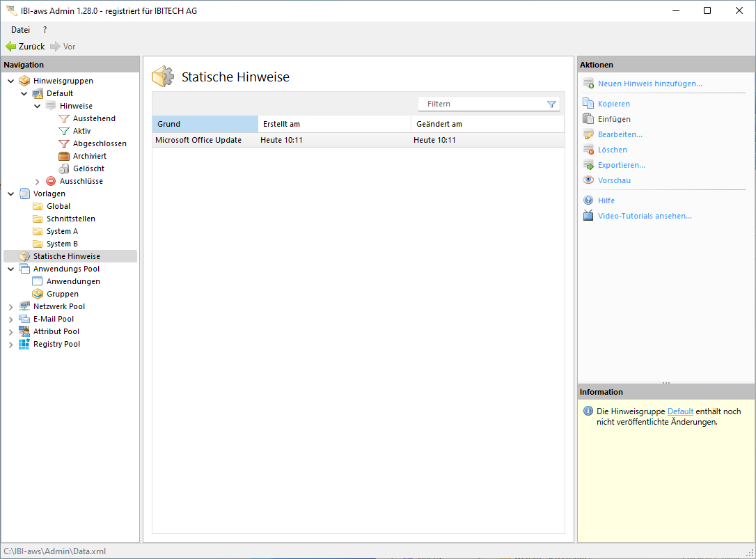Click the Vorschau eye icon
The height and width of the screenshot is (559, 756).
pyautogui.click(x=588, y=180)
